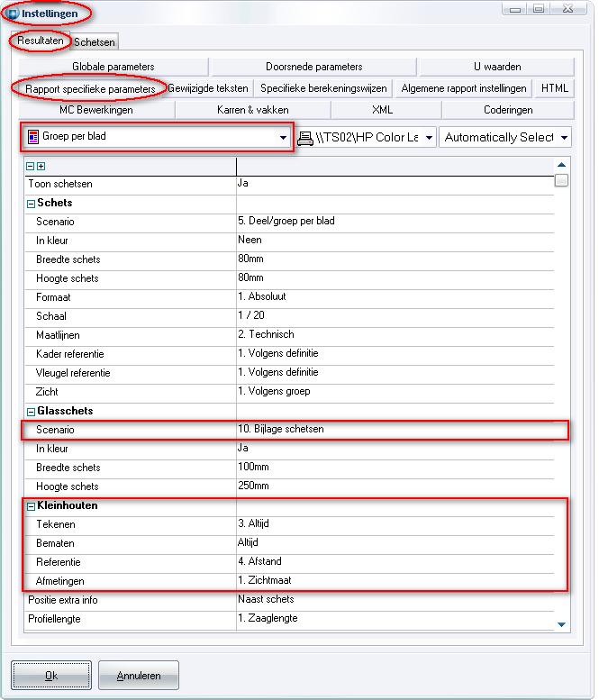The image size is (599, 700).
Task: Click Bematen value Altijd
Action: (x=248, y=542)
